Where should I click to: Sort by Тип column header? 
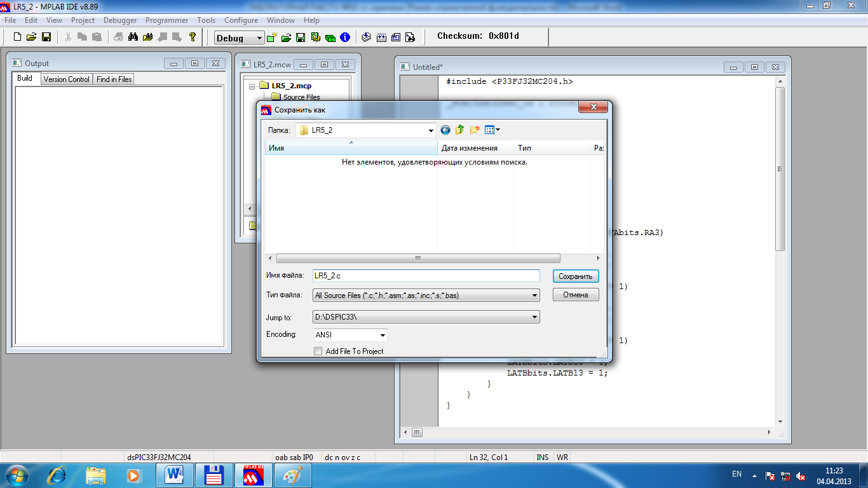pos(552,148)
